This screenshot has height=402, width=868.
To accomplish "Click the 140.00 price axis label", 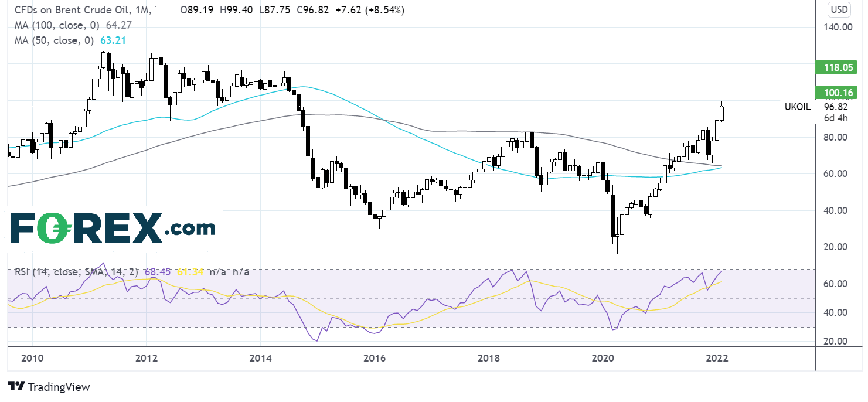I will (x=839, y=27).
